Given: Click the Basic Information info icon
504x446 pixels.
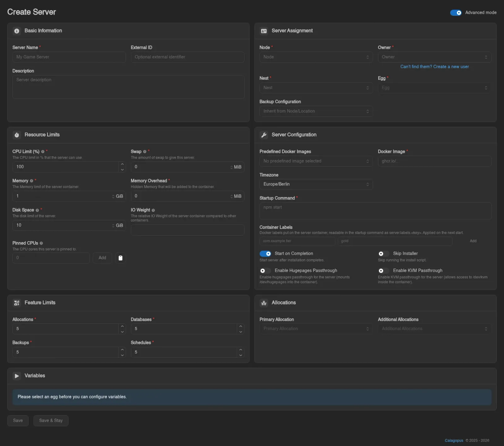Looking at the screenshot, I should coord(17,31).
